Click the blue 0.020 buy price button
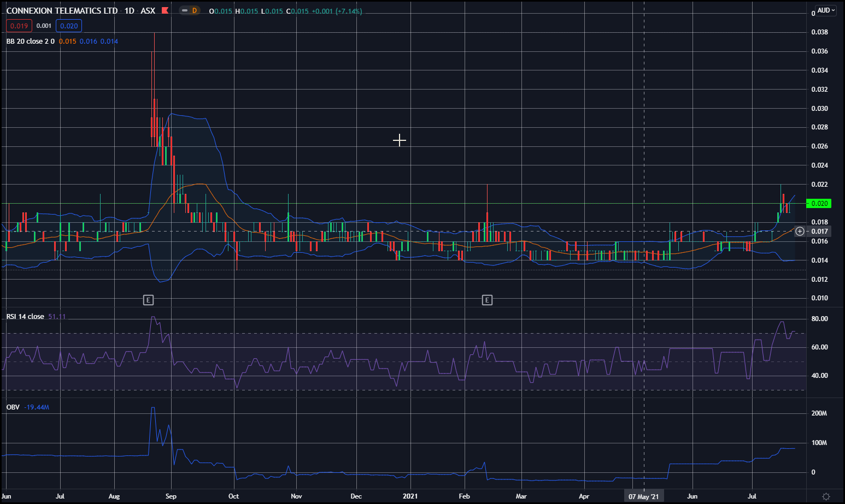The height and width of the screenshot is (504, 845). point(69,26)
